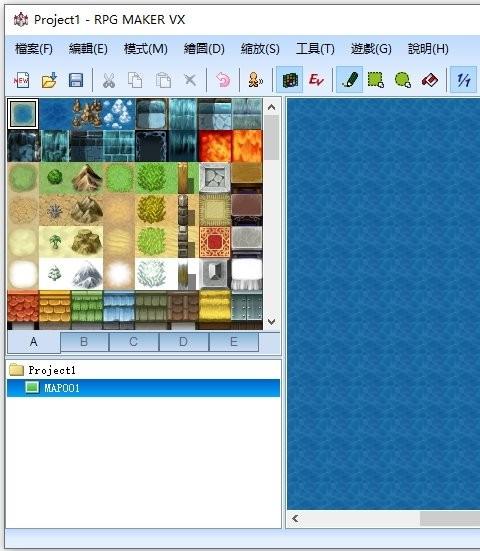This screenshot has width=480, height=551.
Task: Click the tile palette scrollbar thumb
Action: pos(271,138)
